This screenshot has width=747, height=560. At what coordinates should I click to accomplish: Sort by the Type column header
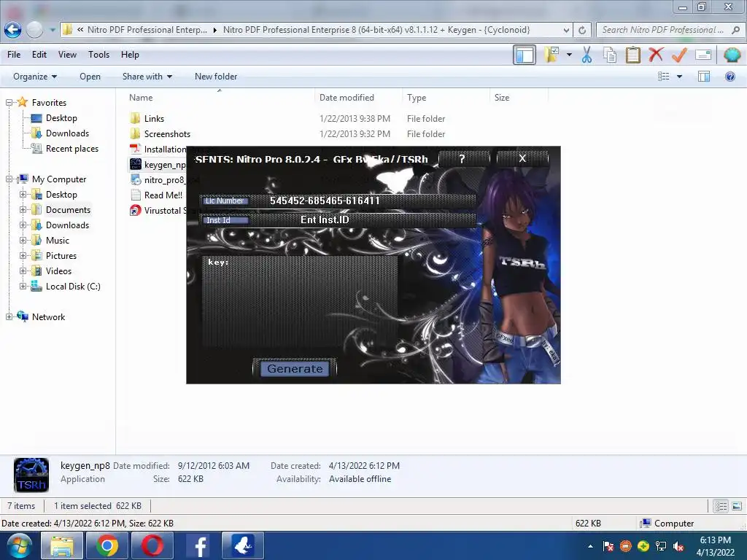(417, 97)
